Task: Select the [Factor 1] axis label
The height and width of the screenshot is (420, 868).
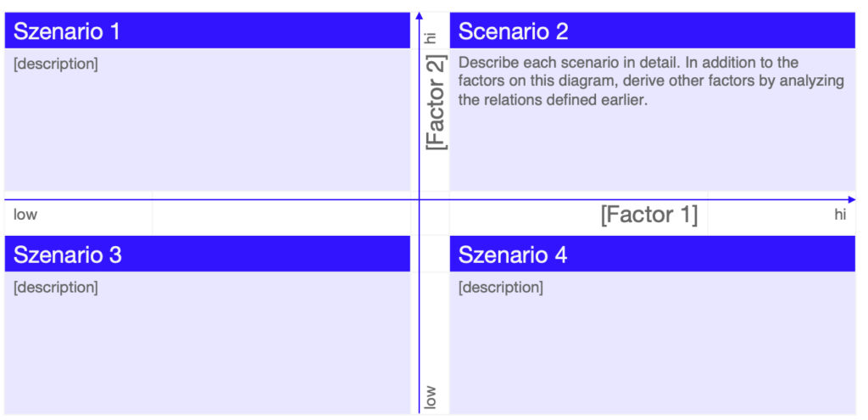Action: (648, 215)
